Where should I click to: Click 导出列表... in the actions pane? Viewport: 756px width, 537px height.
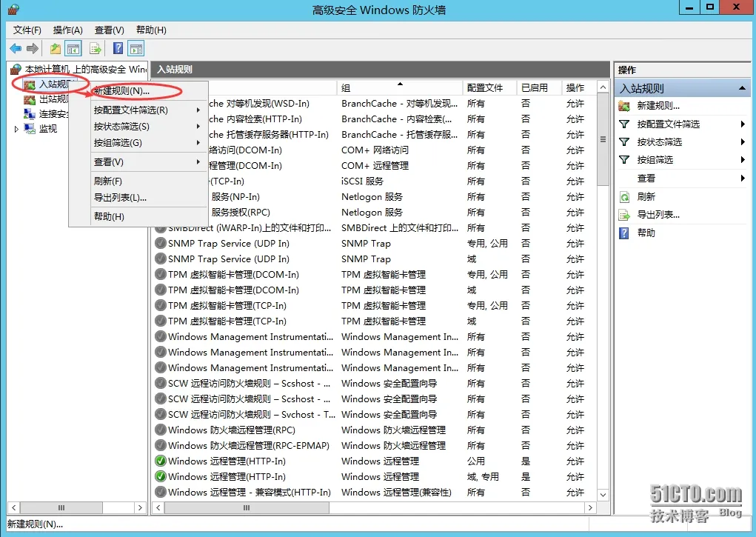(658, 216)
